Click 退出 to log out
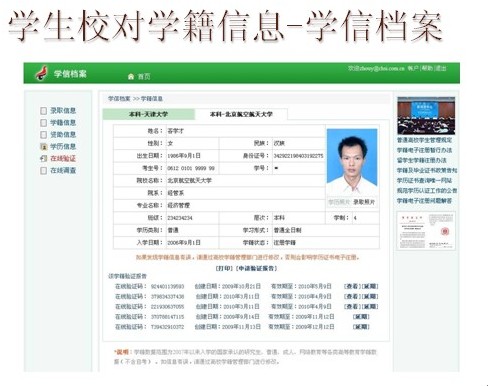Screen dimensions: 490x386 441,68
